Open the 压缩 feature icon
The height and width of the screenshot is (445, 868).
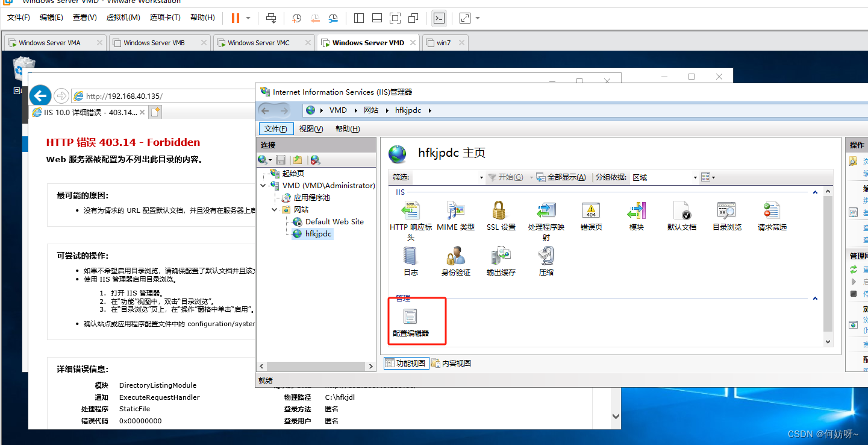click(x=546, y=256)
